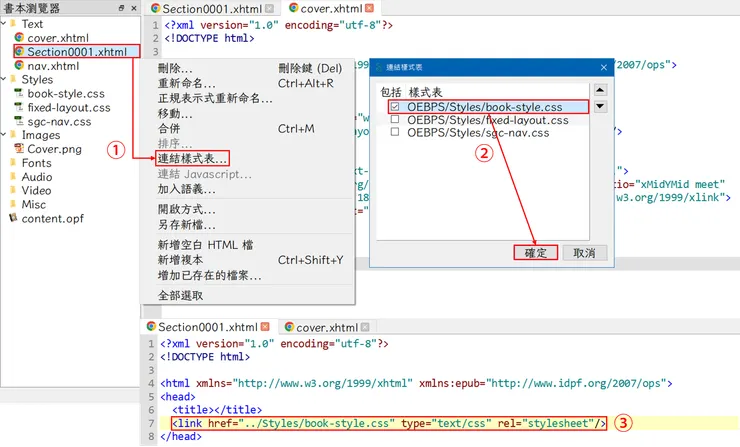This screenshot has height=447, width=740.
Task: Click the 樣式表 column header
Action: coord(425,92)
